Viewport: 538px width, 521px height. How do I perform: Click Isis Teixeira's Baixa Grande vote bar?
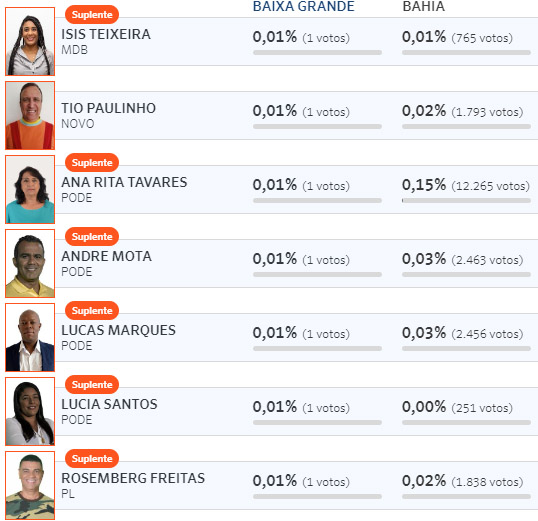(x=317, y=53)
